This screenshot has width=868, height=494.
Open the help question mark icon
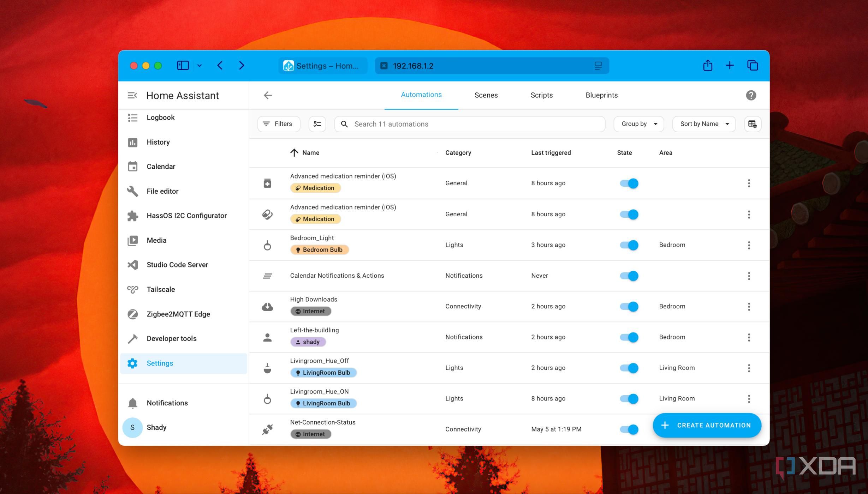tap(751, 95)
